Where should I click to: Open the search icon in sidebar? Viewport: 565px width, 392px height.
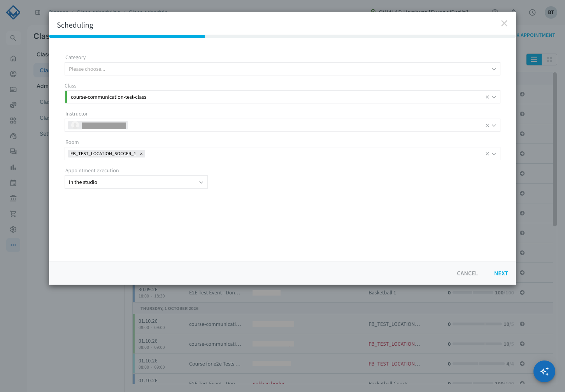coord(13,38)
